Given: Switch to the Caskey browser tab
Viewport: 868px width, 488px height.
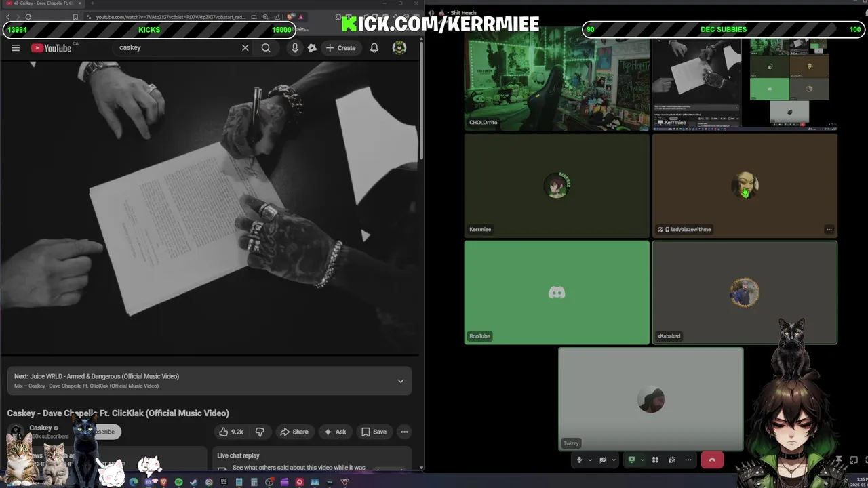Looking at the screenshot, I should (42, 3).
